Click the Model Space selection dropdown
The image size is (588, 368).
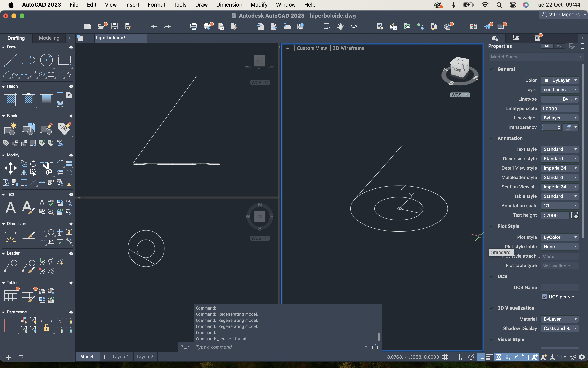[536, 57]
